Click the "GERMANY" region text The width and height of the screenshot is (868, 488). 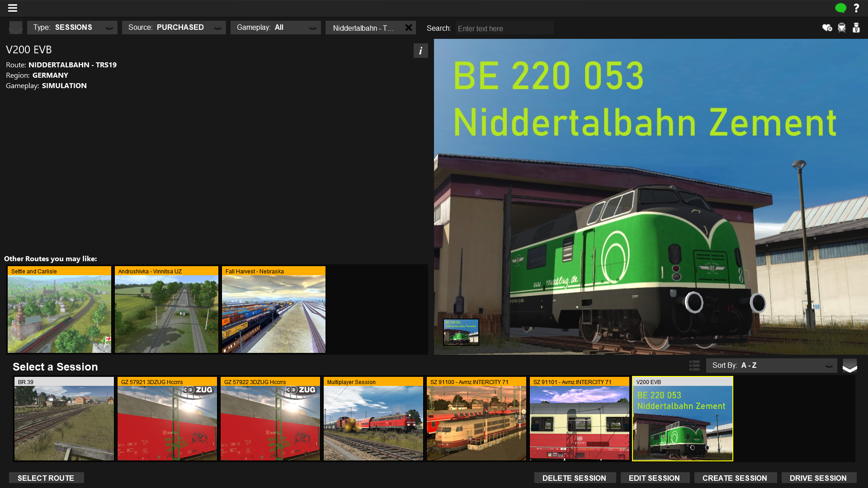point(50,75)
